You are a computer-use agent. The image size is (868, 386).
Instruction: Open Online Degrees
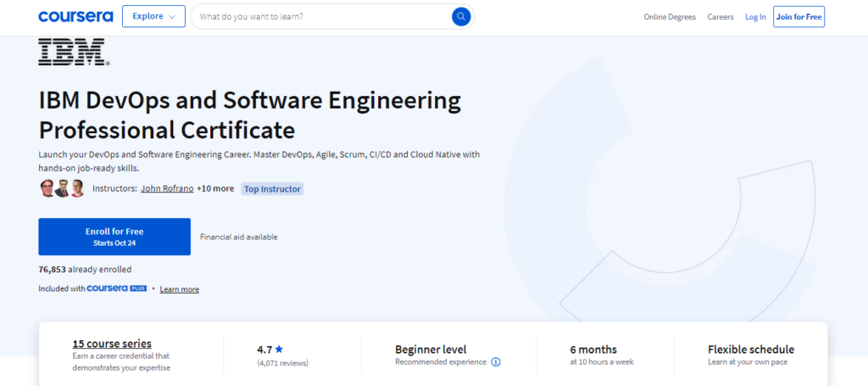670,17
